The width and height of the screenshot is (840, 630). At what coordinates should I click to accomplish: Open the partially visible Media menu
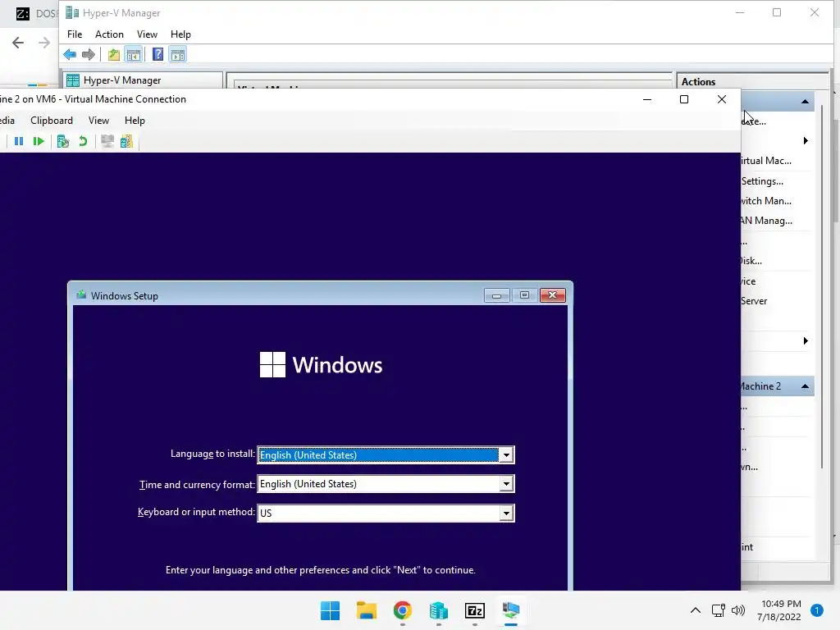coord(7,121)
